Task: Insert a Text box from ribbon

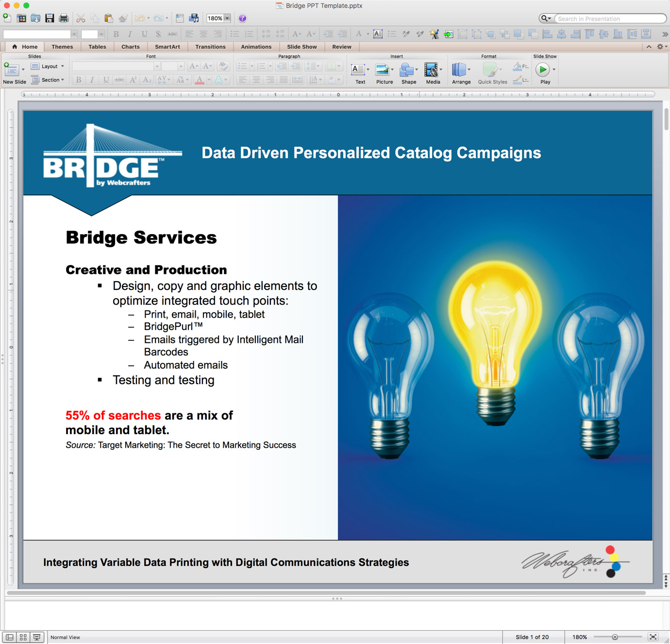Action: tap(360, 73)
